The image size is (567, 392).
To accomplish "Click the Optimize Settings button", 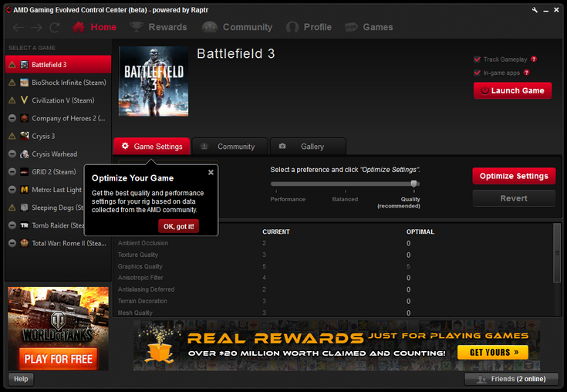I will (x=514, y=176).
